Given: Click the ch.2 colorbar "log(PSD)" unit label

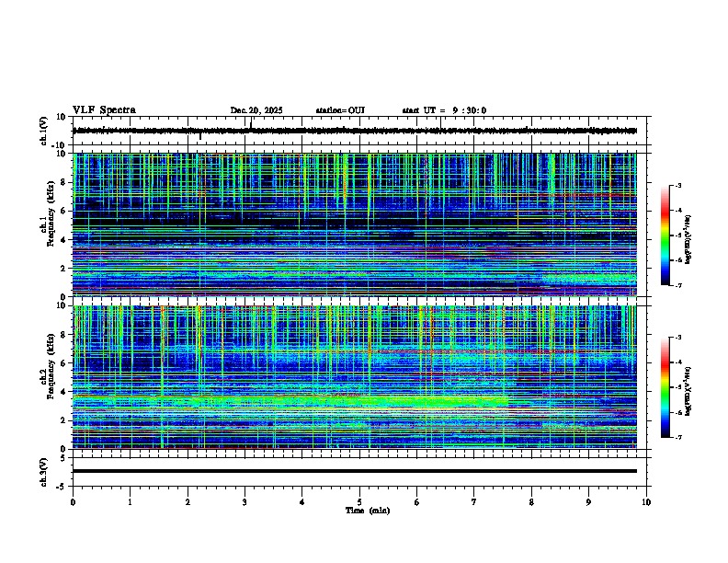Looking at the screenshot, I should coord(688,391).
